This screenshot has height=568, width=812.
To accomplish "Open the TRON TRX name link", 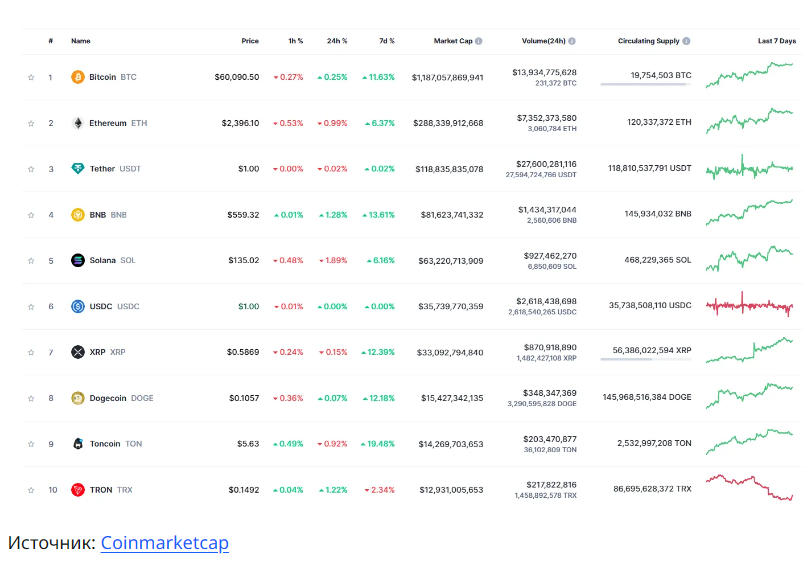I will 111,490.
